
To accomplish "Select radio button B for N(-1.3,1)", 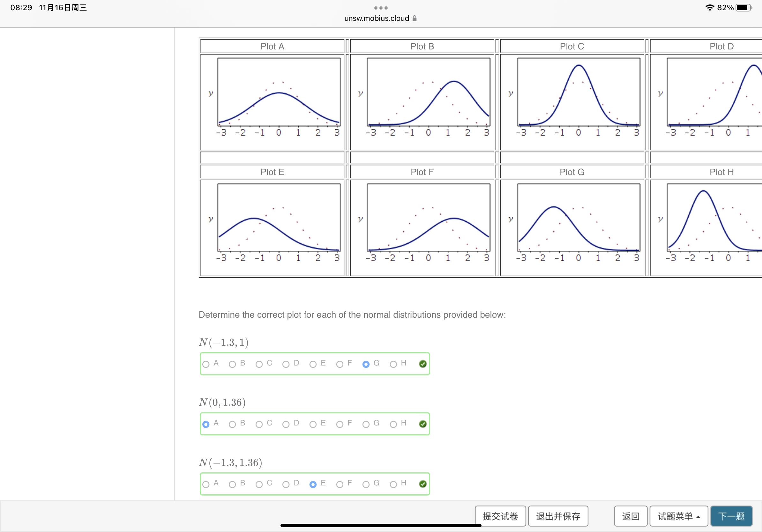I will 232,364.
